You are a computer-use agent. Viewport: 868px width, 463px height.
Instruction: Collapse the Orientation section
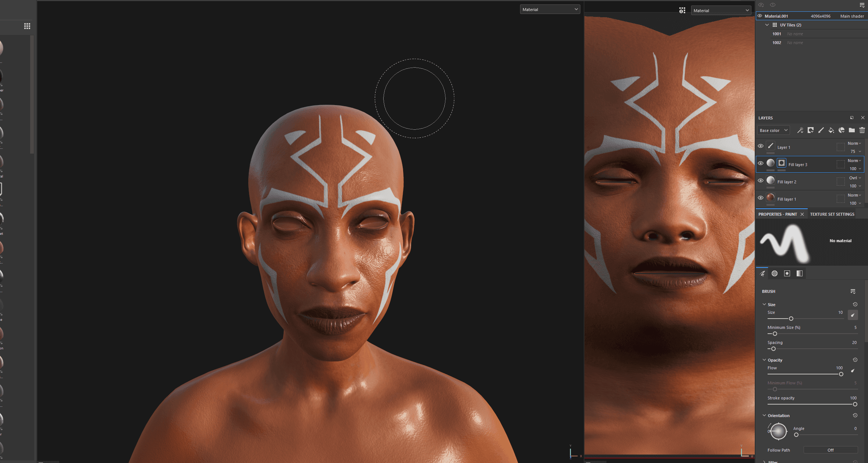tap(764, 415)
